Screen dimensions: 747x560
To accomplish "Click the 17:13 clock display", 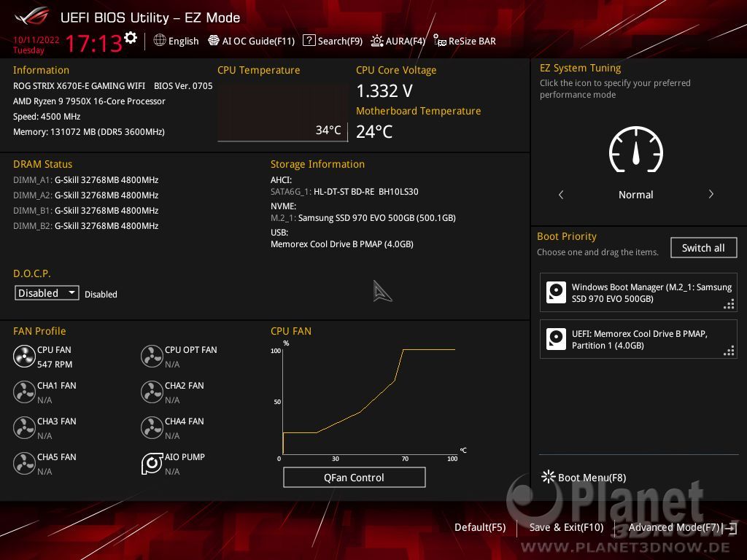I will [94, 44].
